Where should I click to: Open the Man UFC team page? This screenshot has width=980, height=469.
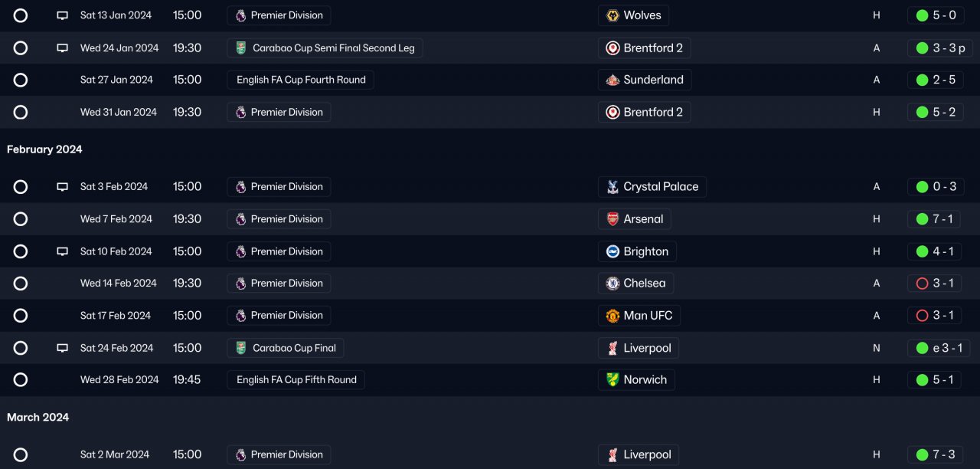(648, 316)
